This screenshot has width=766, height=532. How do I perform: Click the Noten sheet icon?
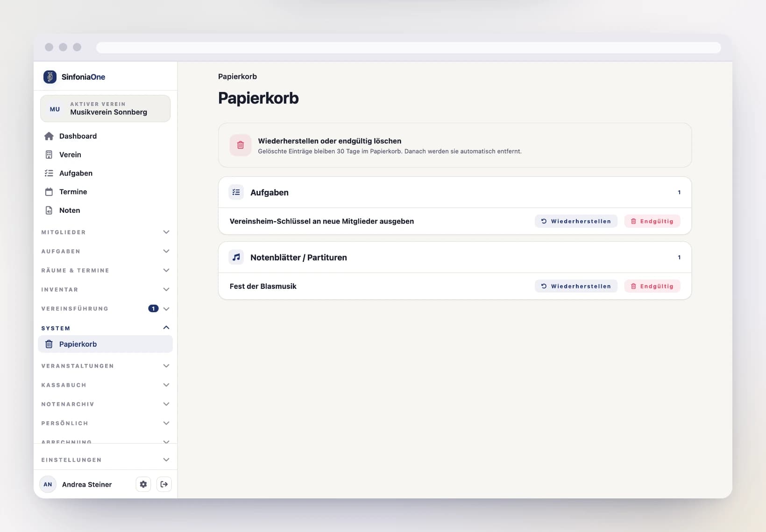49,210
